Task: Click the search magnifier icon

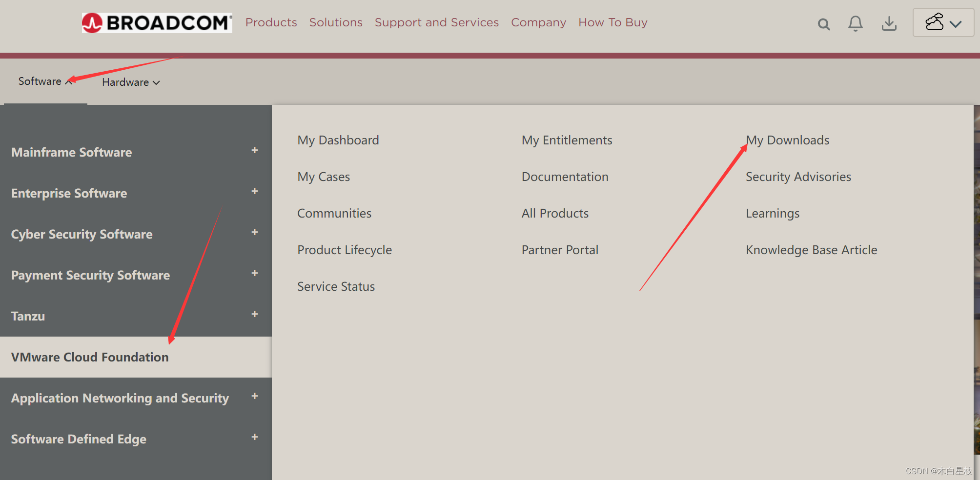Action: (824, 24)
